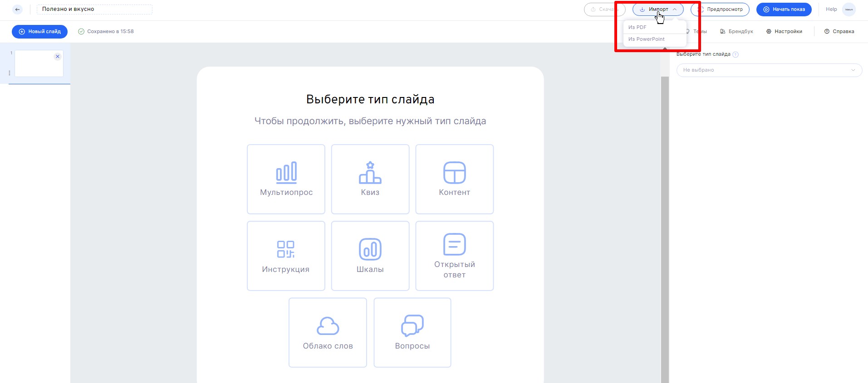Start presentation with 'Начать показ'
This screenshot has height=383, width=868.
click(x=784, y=9)
